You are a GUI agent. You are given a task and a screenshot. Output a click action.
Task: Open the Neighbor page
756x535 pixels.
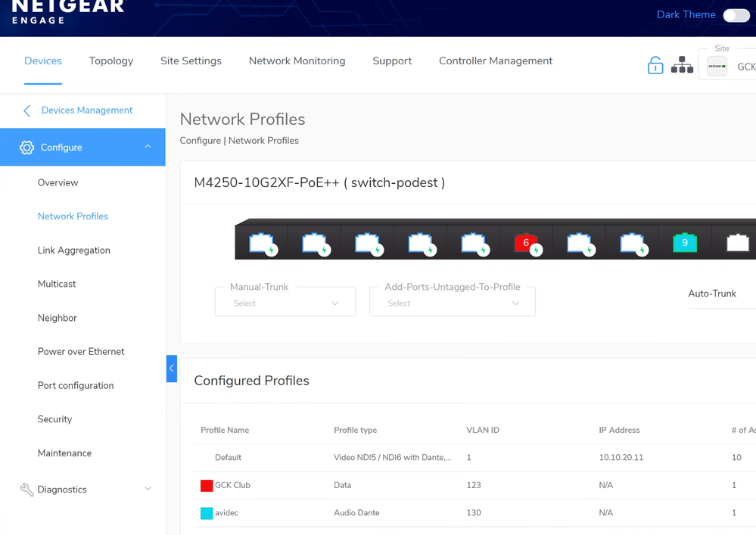tap(58, 318)
